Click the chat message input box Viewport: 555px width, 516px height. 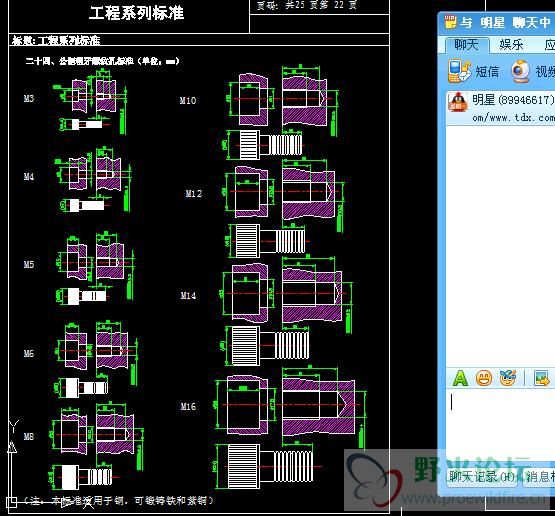tap(500, 424)
